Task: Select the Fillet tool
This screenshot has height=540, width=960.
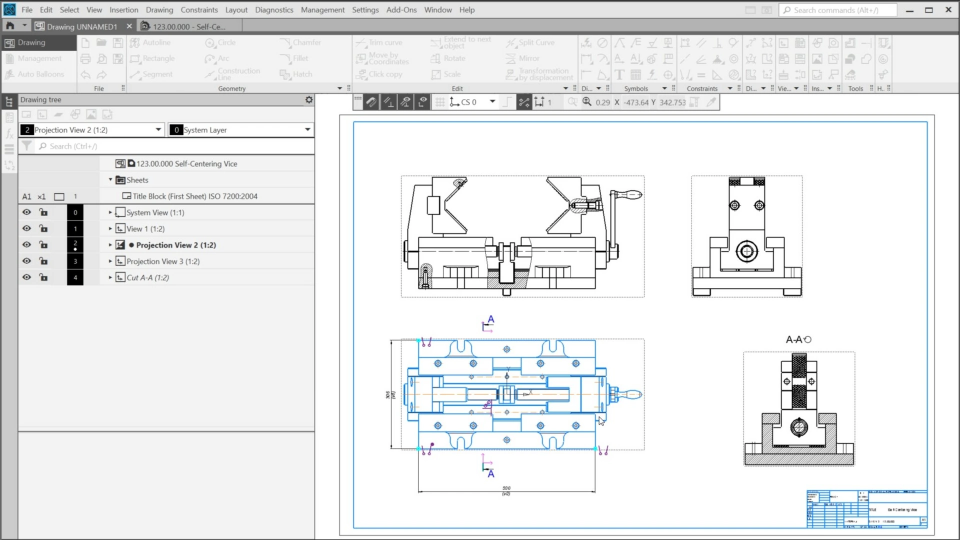Action: 295,59
